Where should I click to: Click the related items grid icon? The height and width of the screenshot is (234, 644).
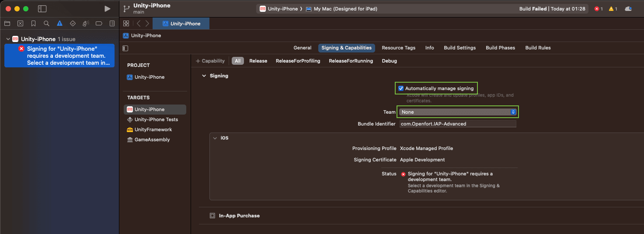[126, 24]
